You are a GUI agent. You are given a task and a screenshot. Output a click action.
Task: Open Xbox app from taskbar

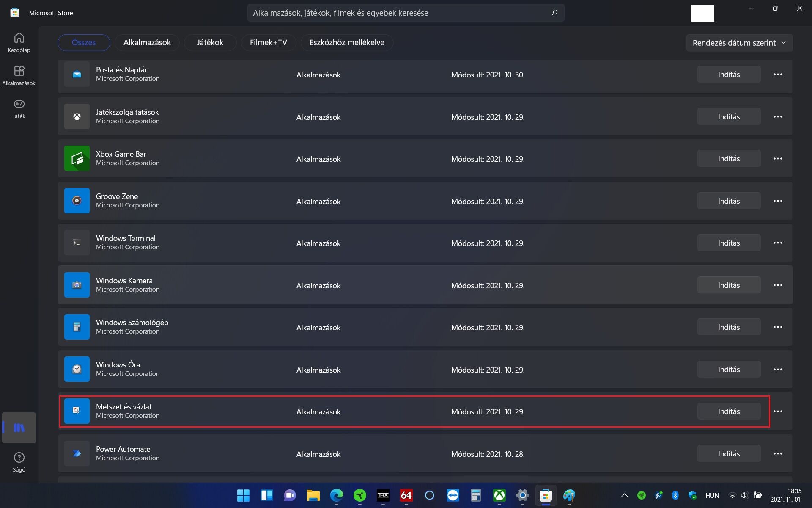point(499,495)
